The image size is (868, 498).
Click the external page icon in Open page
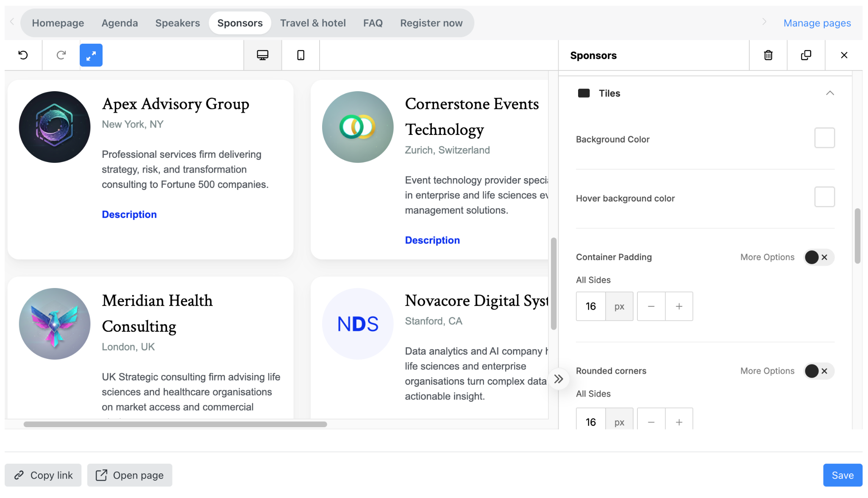(x=101, y=476)
